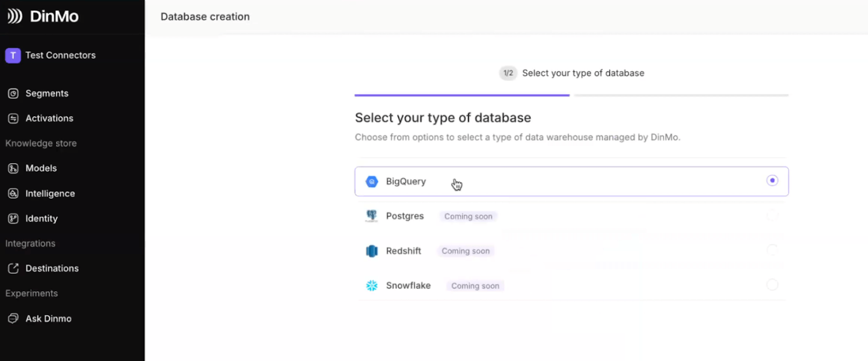The width and height of the screenshot is (868, 361).
Task: Click the Redshift option label
Action: (403, 251)
